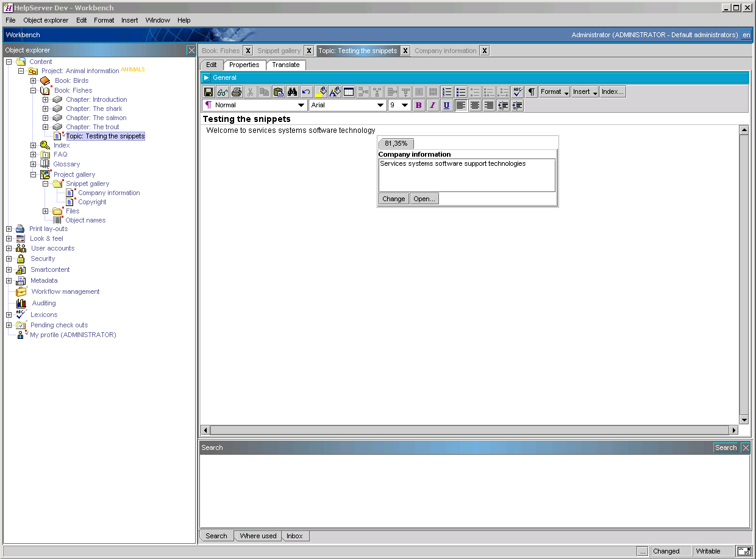Expand the Book: Birds node
756x559 pixels.
(x=34, y=80)
